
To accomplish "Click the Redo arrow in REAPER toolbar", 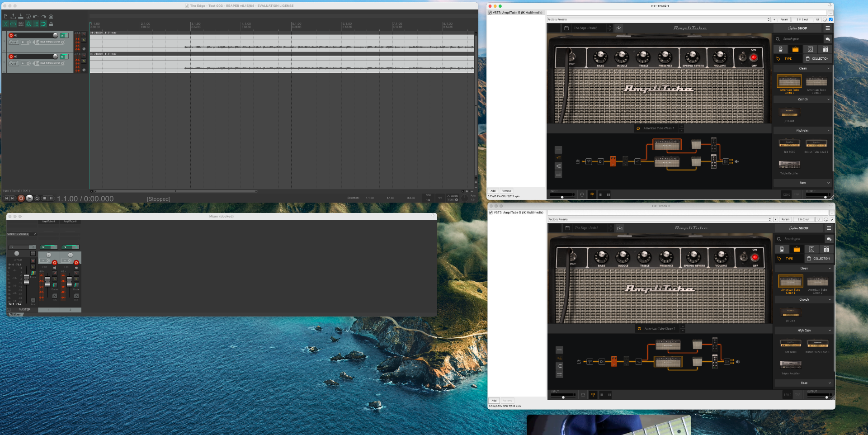I will pos(43,16).
